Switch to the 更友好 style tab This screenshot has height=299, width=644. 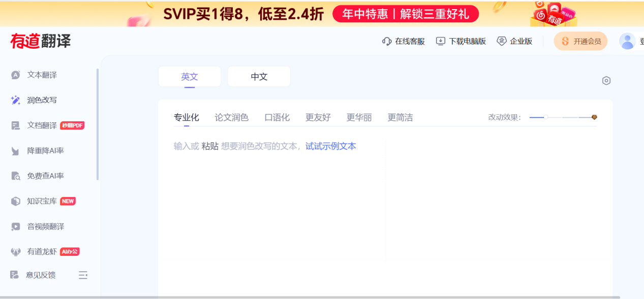coord(318,117)
